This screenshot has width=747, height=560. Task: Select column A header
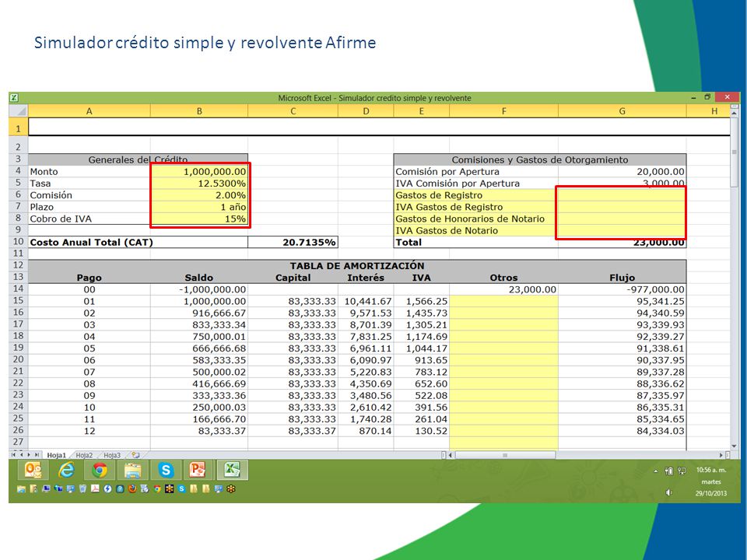click(89, 111)
